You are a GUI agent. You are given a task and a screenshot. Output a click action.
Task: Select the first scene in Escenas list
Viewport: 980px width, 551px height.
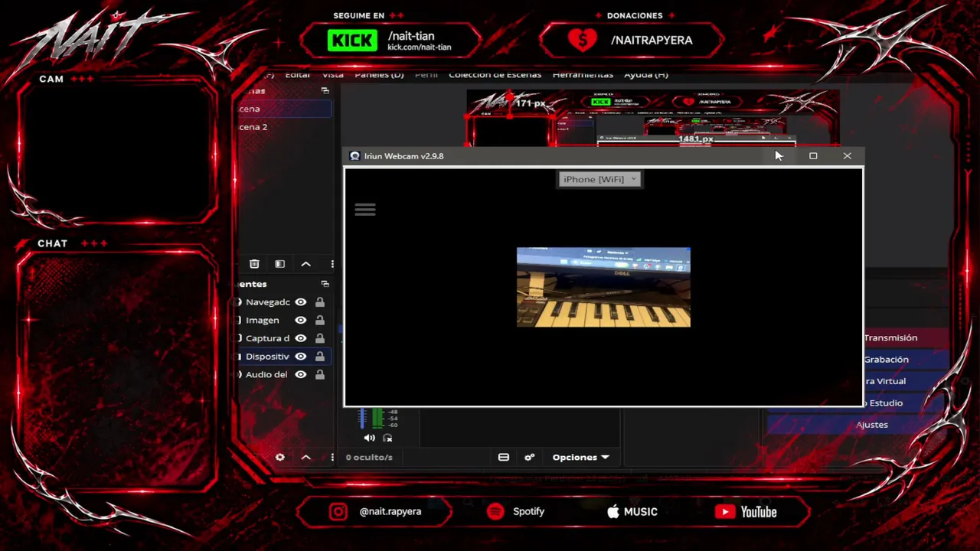284,109
